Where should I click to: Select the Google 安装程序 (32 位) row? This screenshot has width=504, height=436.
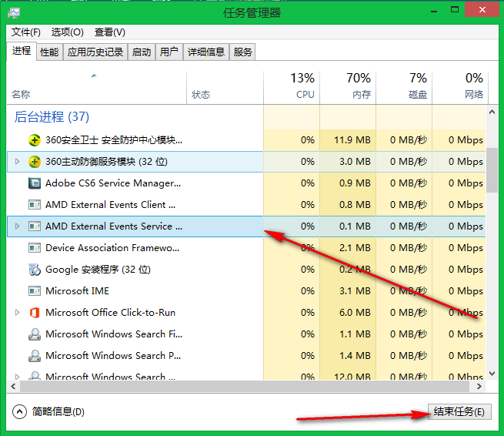[246, 270]
